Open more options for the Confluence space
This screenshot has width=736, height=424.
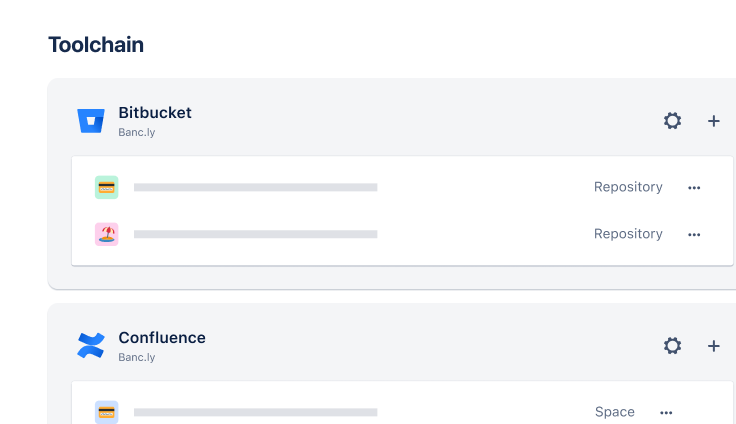pos(666,412)
